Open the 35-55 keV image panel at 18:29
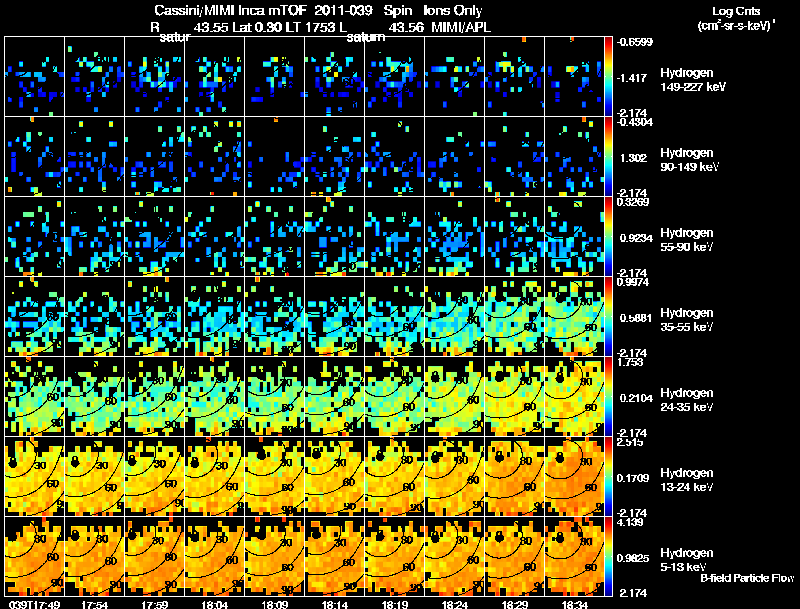The height and width of the screenshot is (609, 800). pyautogui.click(x=514, y=317)
